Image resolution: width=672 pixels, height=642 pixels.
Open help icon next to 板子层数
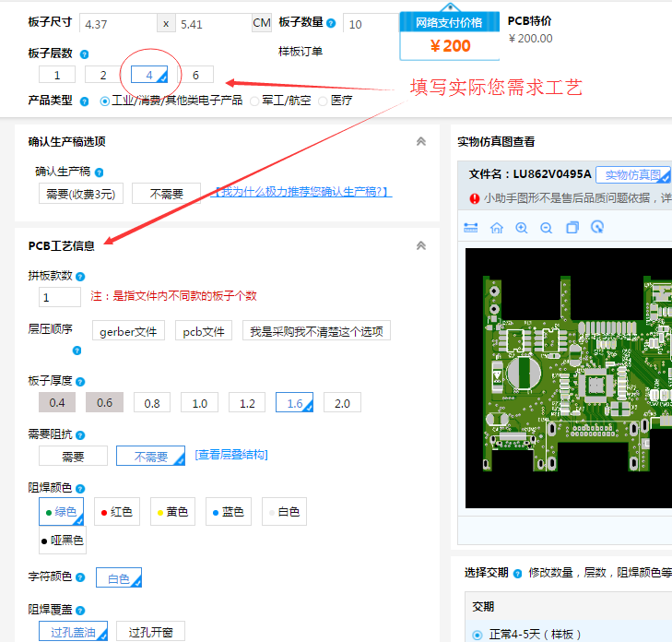point(85,54)
